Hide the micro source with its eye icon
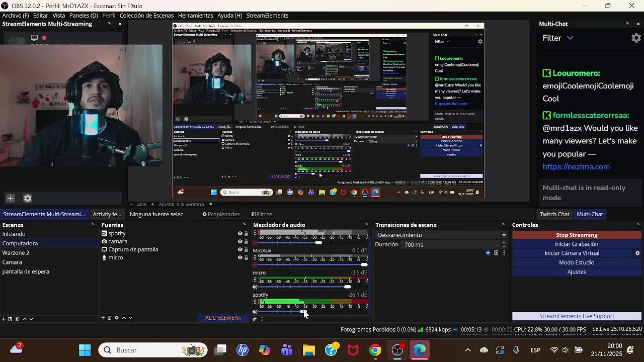The height and width of the screenshot is (362, 644). click(240, 257)
